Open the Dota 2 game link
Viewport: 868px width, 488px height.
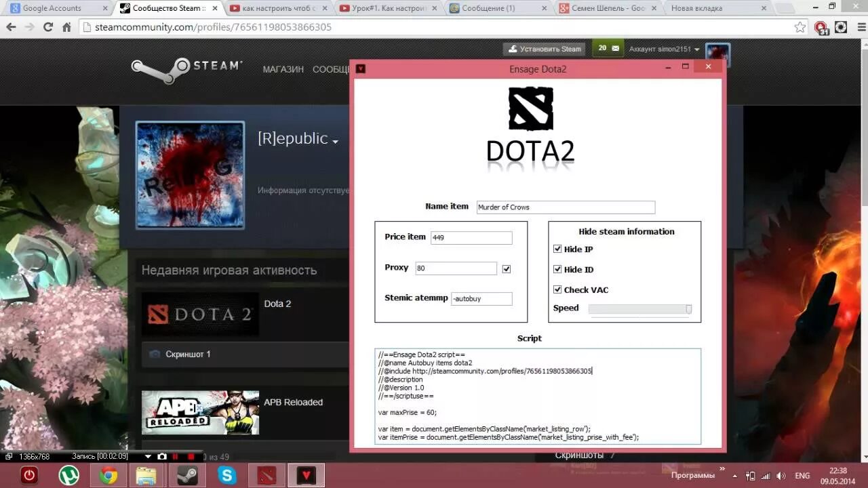tap(277, 304)
